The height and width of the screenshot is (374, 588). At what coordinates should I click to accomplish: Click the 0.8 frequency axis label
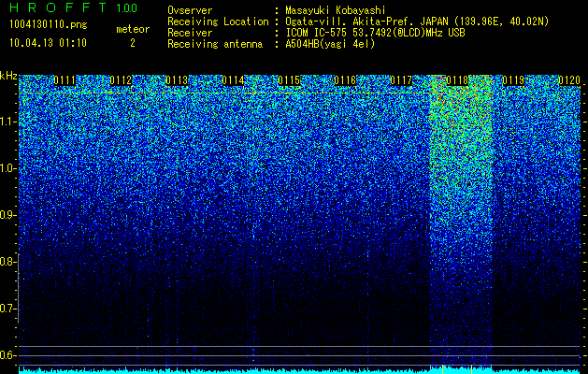coord(7,262)
